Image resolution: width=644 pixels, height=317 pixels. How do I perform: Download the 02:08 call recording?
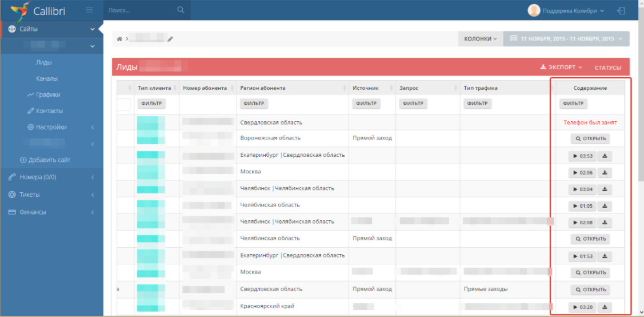pos(605,223)
